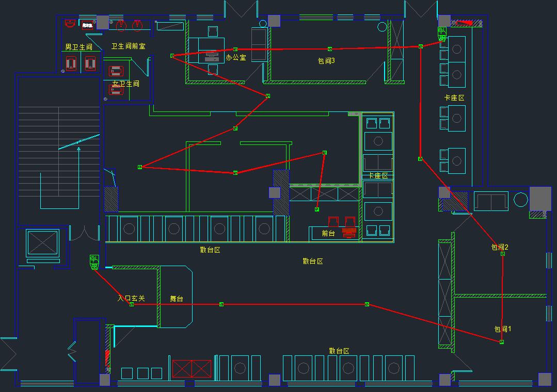Click the 入口玄关 entrance label
Viewport: 557px width, 392px height.
131,298
